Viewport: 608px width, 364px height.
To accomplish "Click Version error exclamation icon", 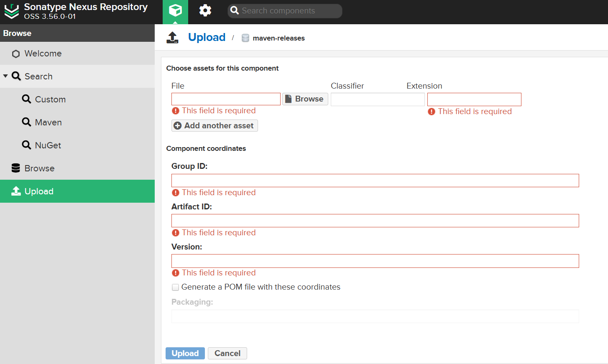I will tap(176, 273).
